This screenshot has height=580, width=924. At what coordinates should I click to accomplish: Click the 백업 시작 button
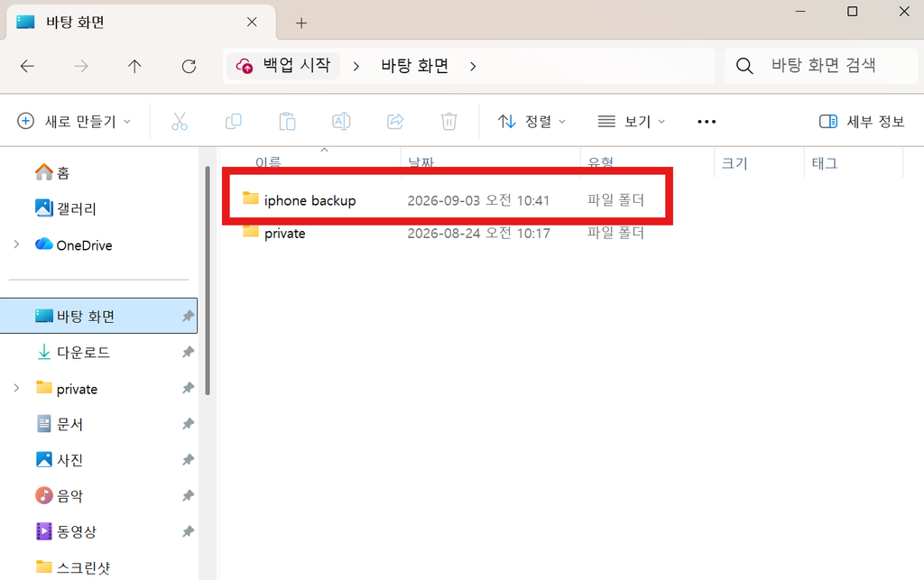(x=283, y=65)
